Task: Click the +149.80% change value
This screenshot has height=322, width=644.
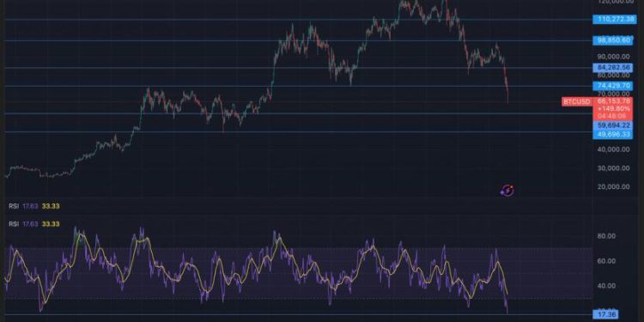Action: click(x=614, y=108)
